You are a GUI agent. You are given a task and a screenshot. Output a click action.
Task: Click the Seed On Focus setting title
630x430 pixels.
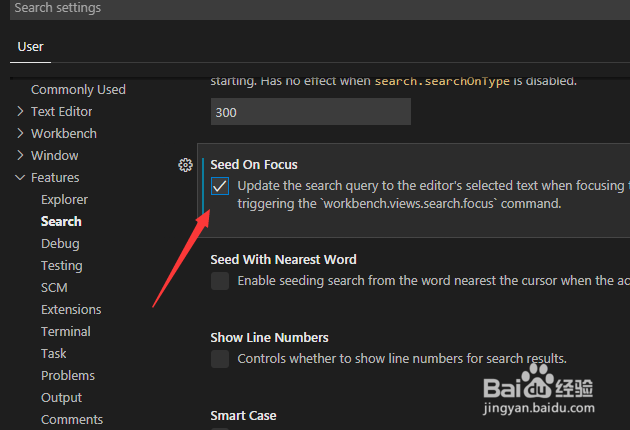coord(254,165)
